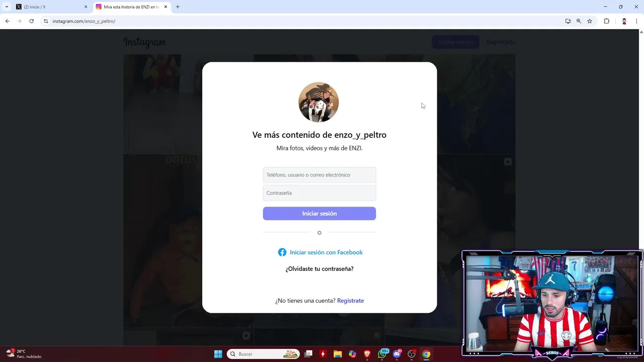Open Discord from the taskbar
The width and height of the screenshot is (644, 362).
397,354
